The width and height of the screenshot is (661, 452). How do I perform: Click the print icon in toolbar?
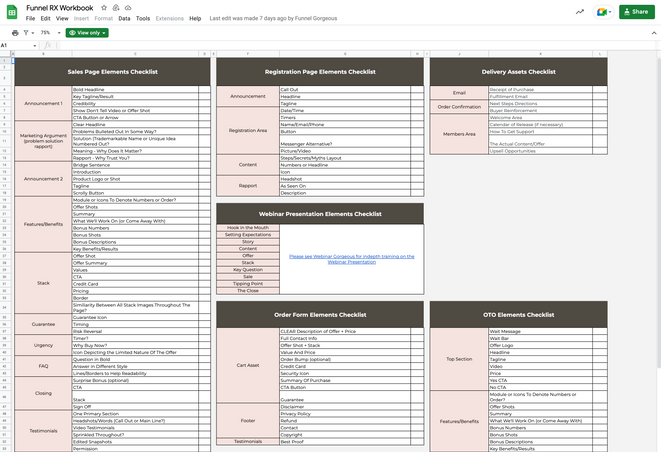tap(14, 32)
